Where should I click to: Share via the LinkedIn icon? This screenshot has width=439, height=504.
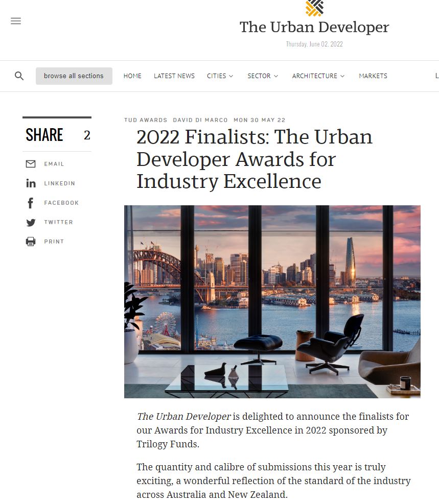tap(31, 183)
